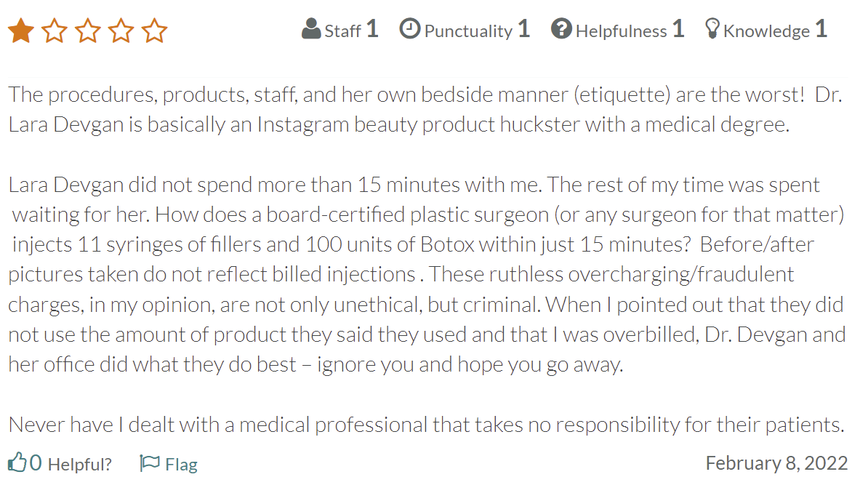Click the Knowledge rating label
868x501 pixels.
(766, 31)
